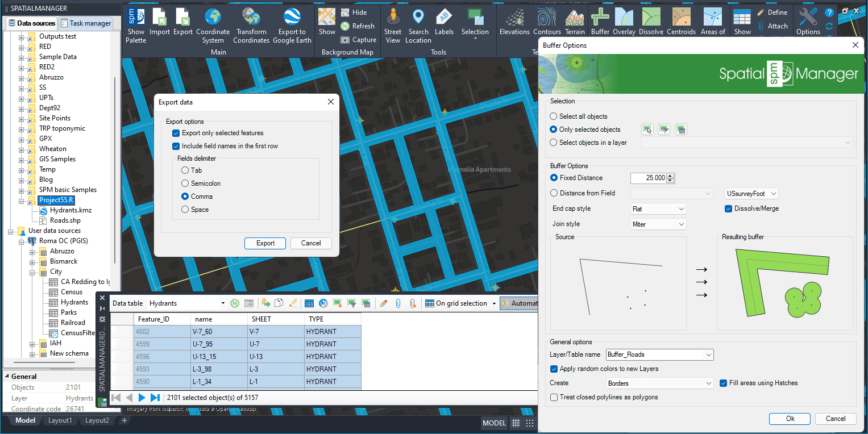Viewport: 868px width, 434px height.
Task: Select Distance from Field radio option
Action: 554,193
